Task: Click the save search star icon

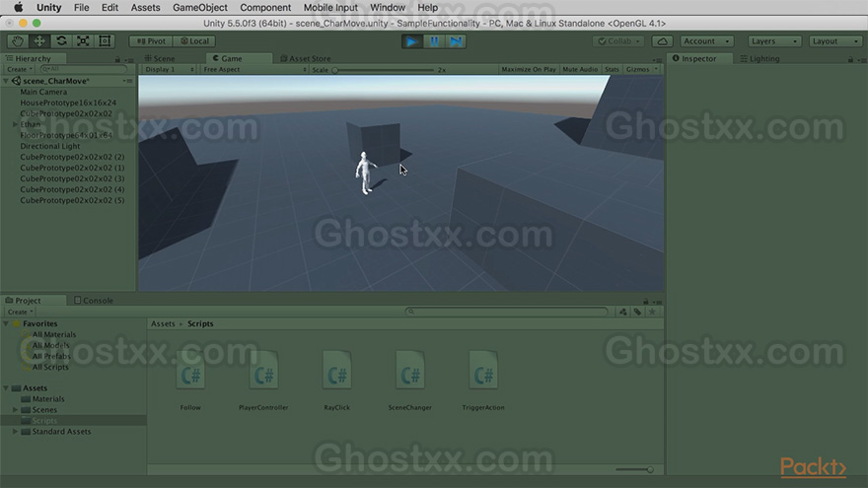Action: click(x=652, y=313)
